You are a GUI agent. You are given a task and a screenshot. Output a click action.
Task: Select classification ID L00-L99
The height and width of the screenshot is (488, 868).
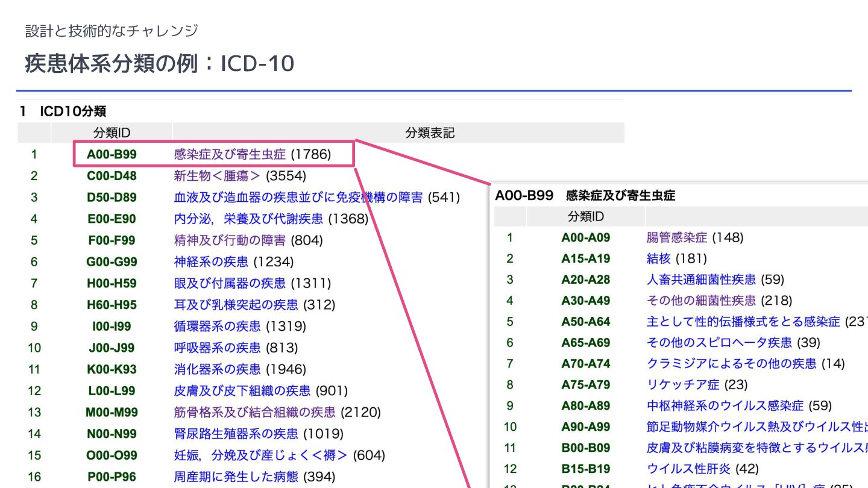pyautogui.click(x=112, y=390)
